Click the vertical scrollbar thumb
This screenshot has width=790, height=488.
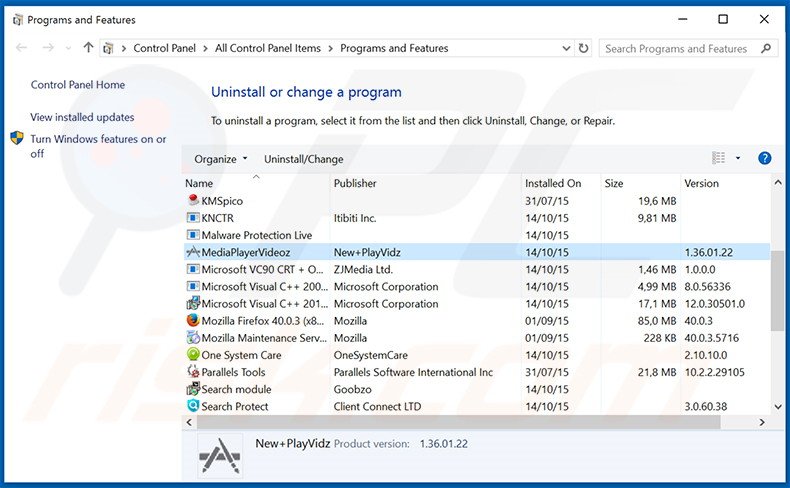point(778,292)
